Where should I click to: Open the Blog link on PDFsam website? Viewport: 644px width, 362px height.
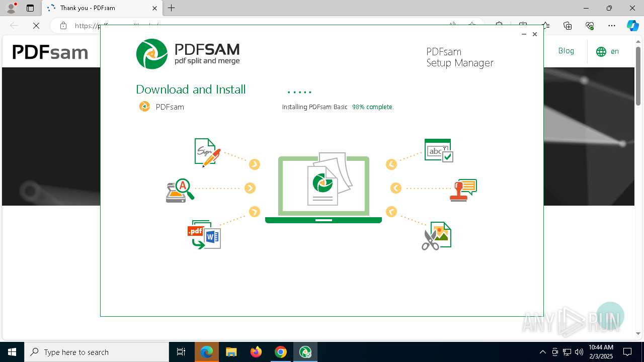click(x=566, y=51)
